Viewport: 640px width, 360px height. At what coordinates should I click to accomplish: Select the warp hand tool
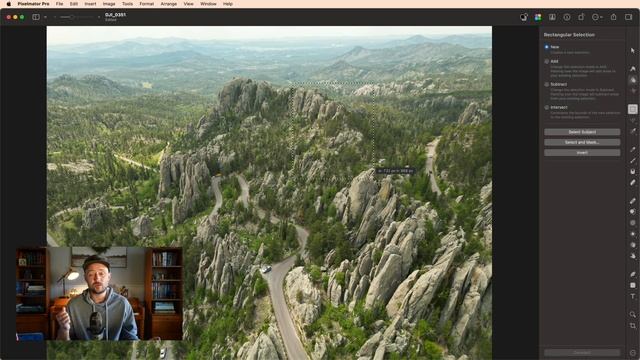[633, 256]
